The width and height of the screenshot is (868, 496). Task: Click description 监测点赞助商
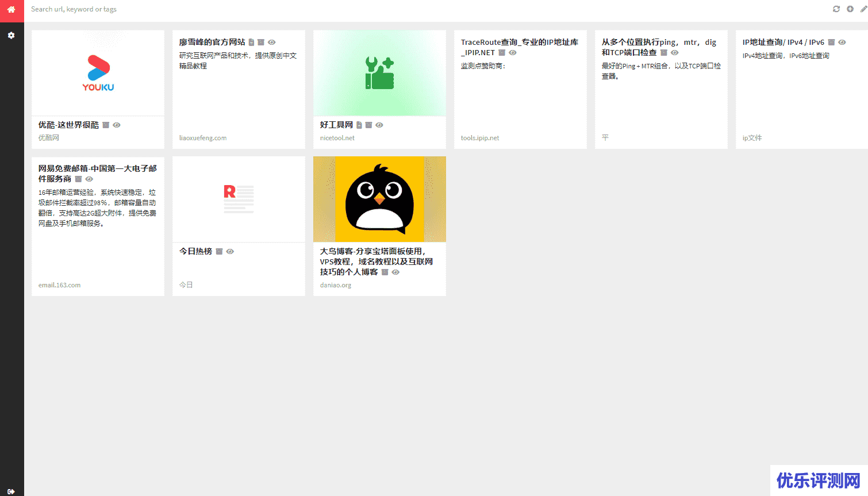pyautogui.click(x=483, y=66)
